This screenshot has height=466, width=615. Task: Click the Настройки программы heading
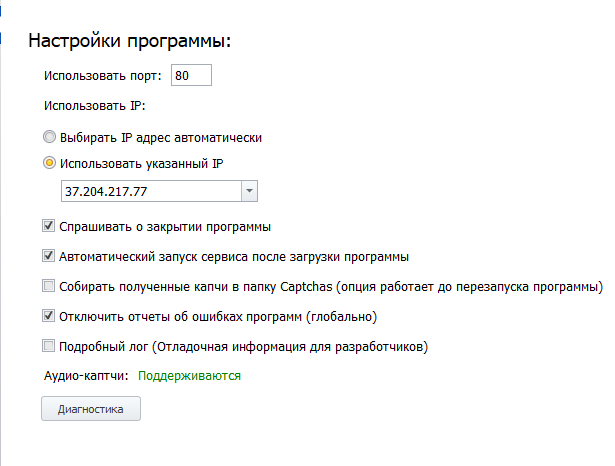tap(130, 41)
